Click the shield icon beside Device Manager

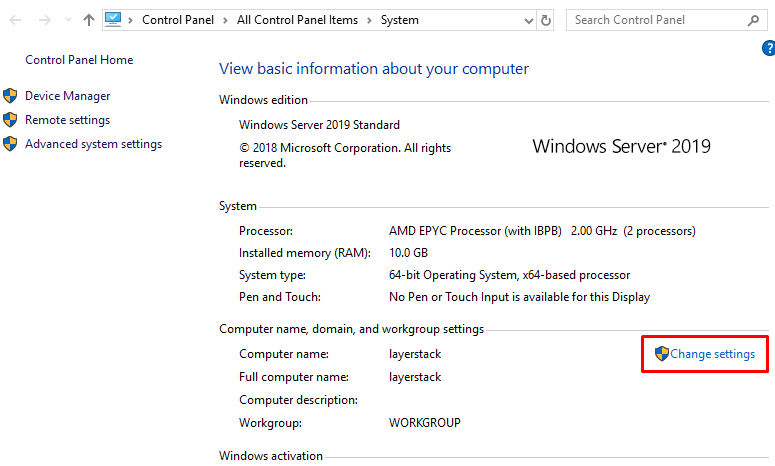[11, 96]
